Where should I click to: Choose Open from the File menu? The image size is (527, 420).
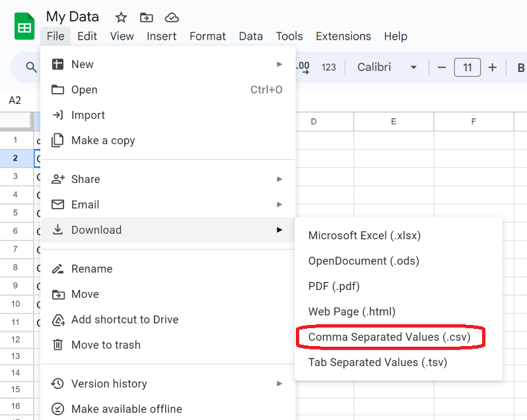click(x=168, y=90)
